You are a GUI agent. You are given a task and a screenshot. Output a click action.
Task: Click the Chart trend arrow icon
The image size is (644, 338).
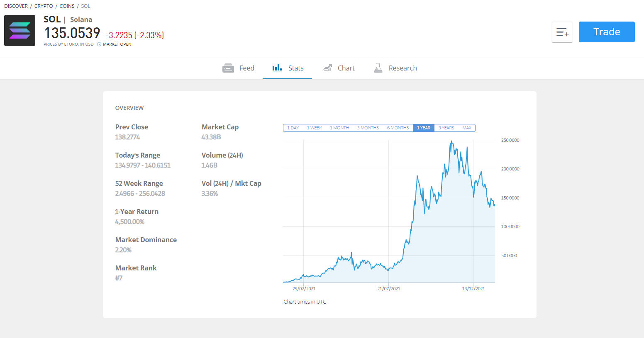pyautogui.click(x=327, y=68)
